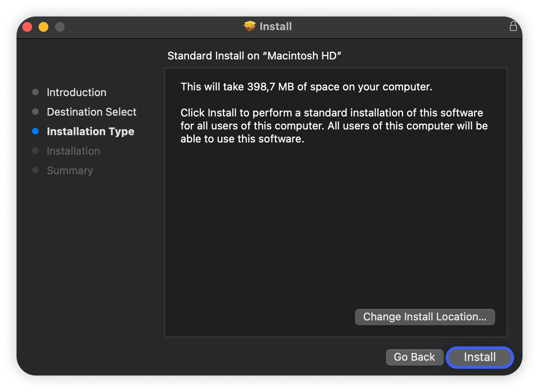This screenshot has width=539, height=392.
Task: Click the dimmed Installation step label
Action: coord(73,151)
